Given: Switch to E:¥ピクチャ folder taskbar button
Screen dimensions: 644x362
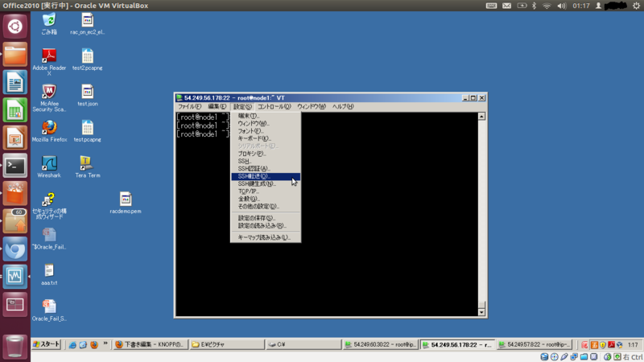Looking at the screenshot, I should (x=227, y=345).
